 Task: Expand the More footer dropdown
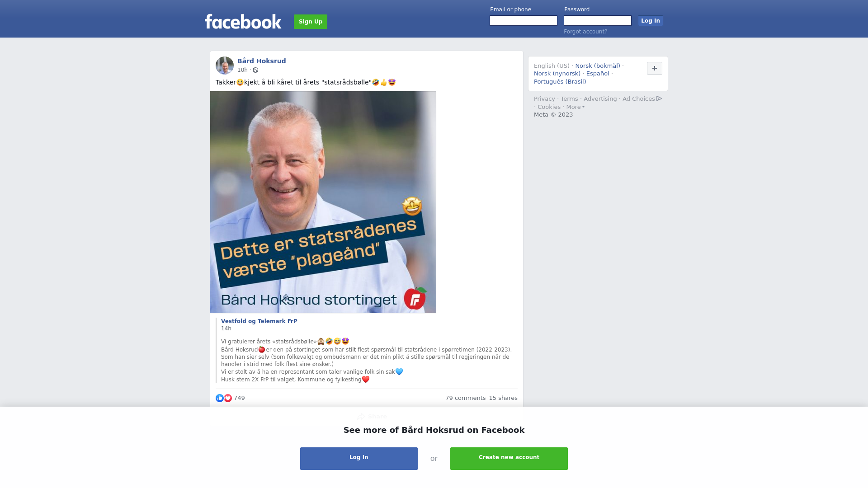tap(576, 107)
